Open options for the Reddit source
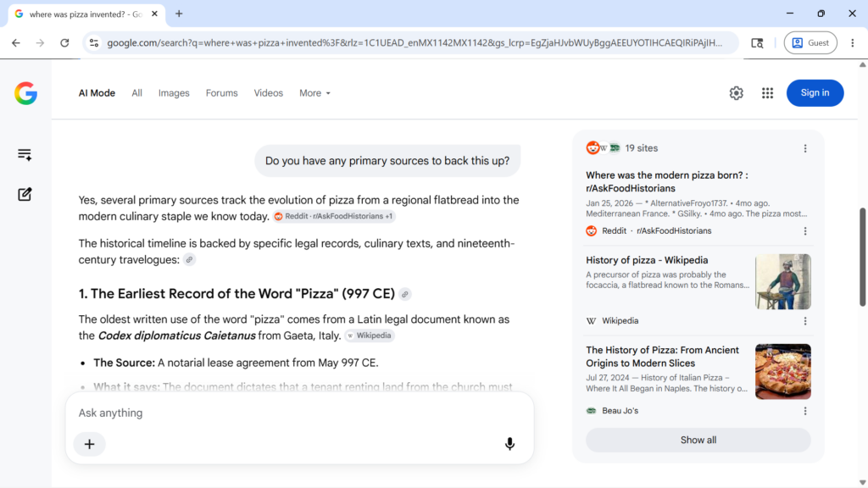This screenshot has width=868, height=488. pyautogui.click(x=805, y=230)
